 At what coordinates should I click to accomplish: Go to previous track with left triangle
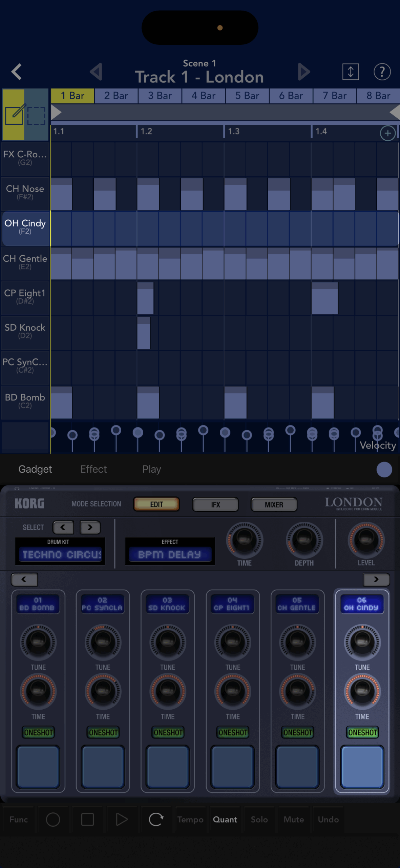click(x=96, y=72)
